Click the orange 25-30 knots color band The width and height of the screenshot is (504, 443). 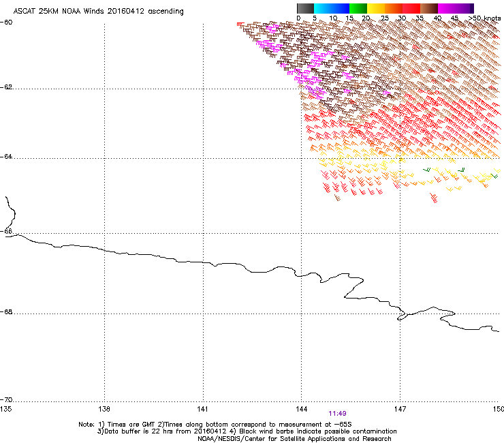pyautogui.click(x=394, y=8)
